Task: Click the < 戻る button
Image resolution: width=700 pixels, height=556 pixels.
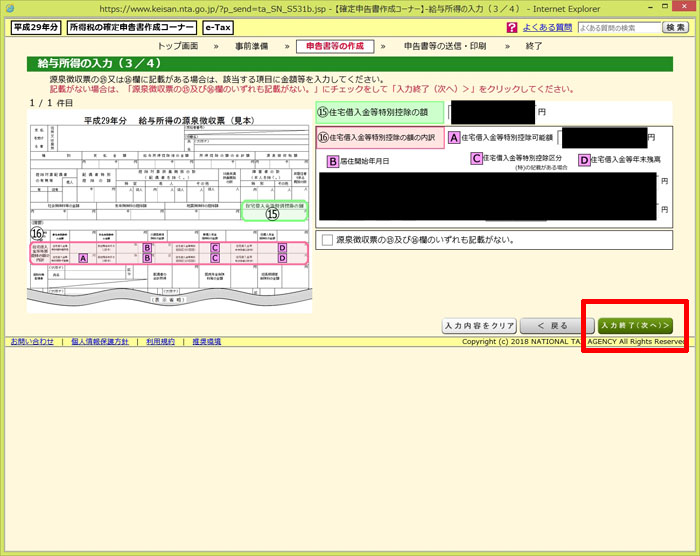Action: click(x=557, y=326)
